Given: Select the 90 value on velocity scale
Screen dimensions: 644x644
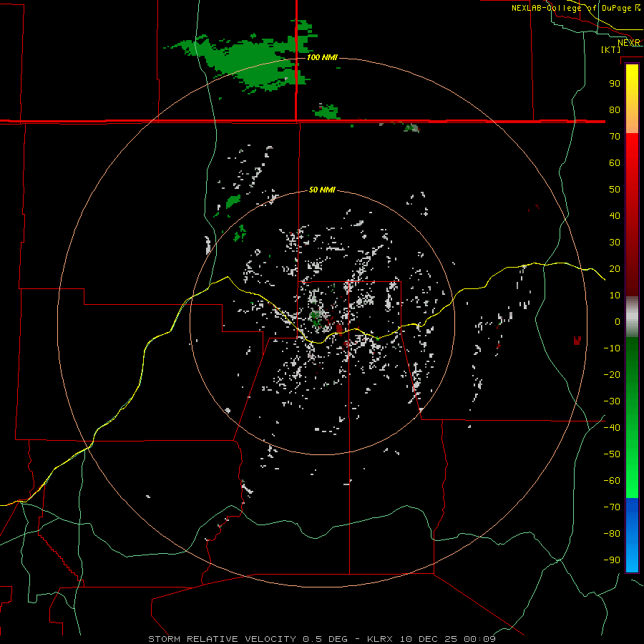Looking at the screenshot, I should pos(615,84).
